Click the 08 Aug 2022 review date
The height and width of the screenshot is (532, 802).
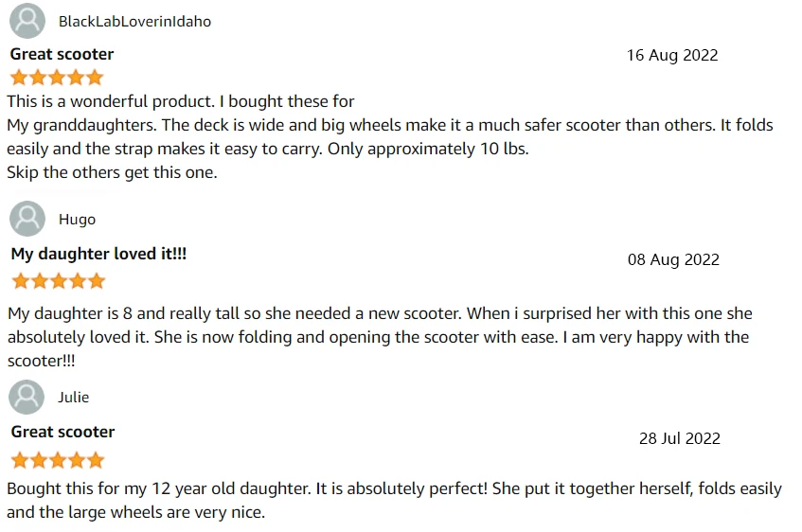673,259
